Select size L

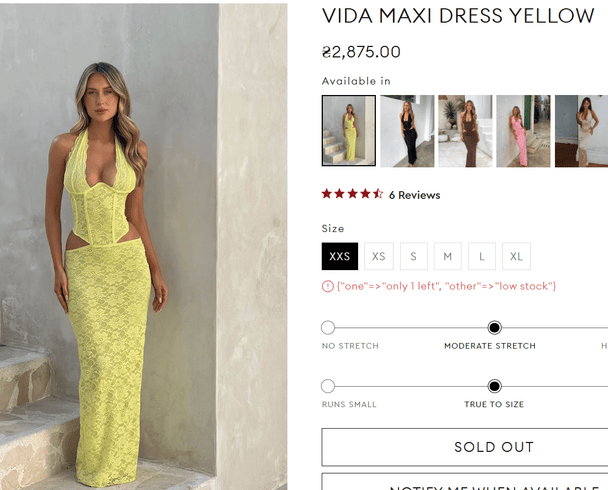(x=482, y=256)
